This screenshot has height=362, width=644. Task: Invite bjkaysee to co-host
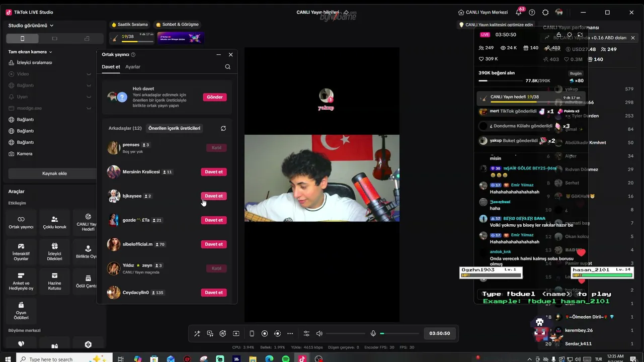pyautogui.click(x=214, y=196)
